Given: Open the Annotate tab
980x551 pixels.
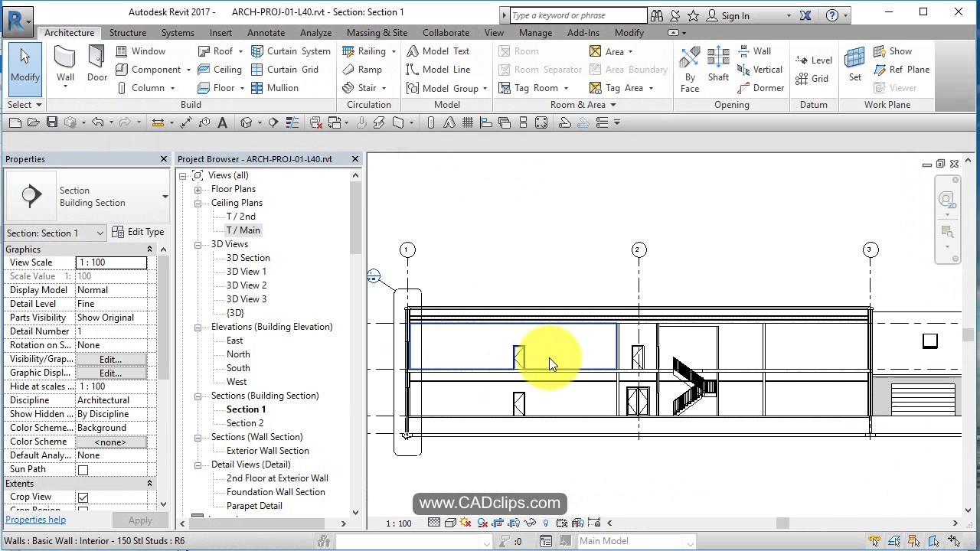Looking at the screenshot, I should 266,32.
